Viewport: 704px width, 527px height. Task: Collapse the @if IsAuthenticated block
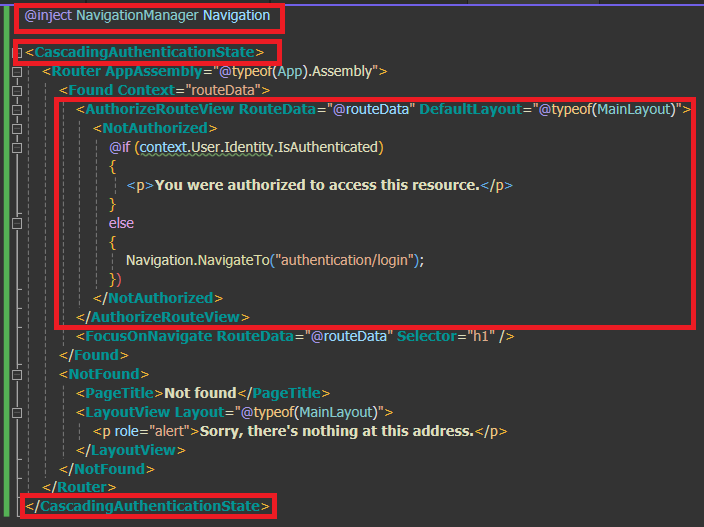(x=17, y=148)
